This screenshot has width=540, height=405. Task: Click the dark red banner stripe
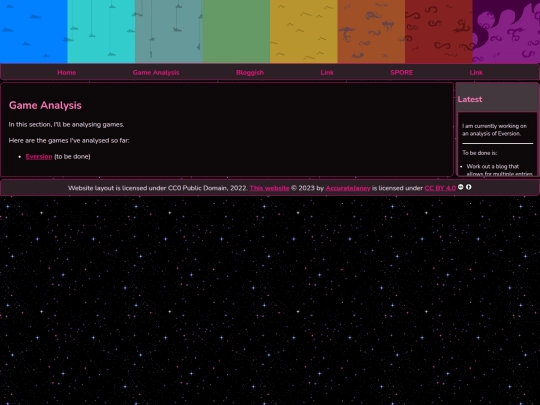439,31
